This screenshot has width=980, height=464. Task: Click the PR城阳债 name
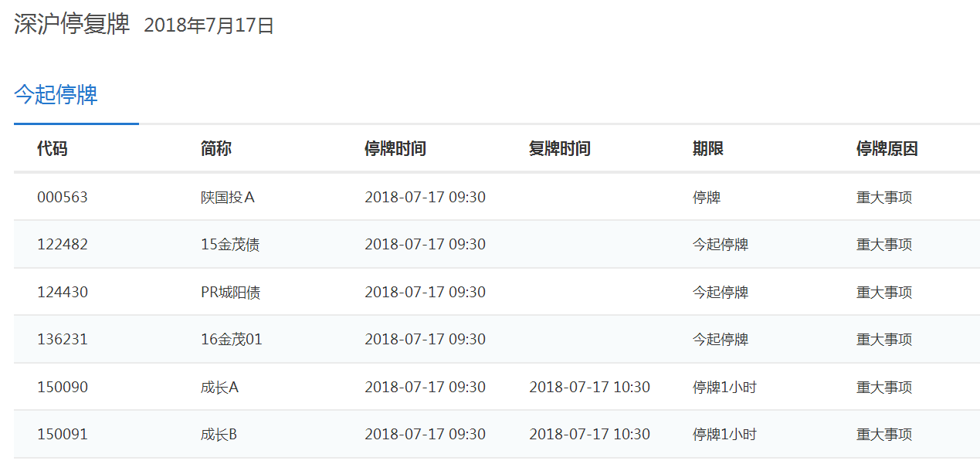231,293
